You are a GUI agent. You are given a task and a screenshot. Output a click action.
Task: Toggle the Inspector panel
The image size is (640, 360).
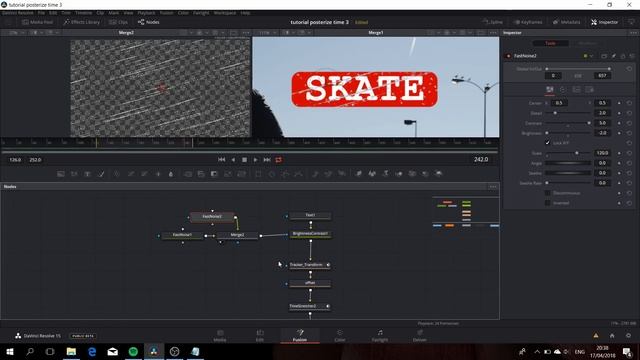(x=604, y=22)
